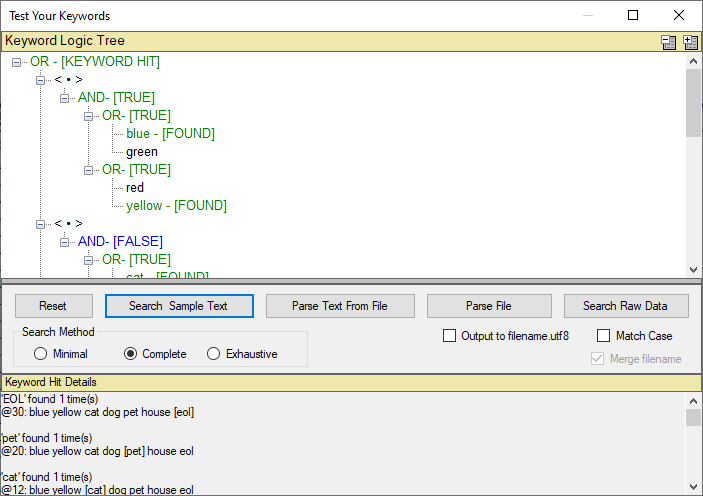The width and height of the screenshot is (703, 496).
Task: Collapse the AND- [FALSE] tree node
Action: point(65,242)
